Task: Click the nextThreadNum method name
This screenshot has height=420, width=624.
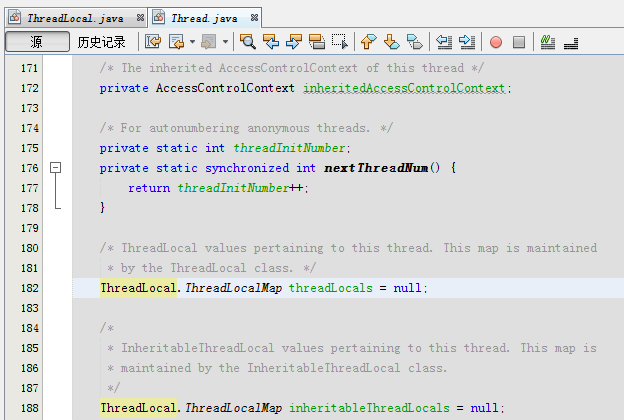Action: point(376,168)
